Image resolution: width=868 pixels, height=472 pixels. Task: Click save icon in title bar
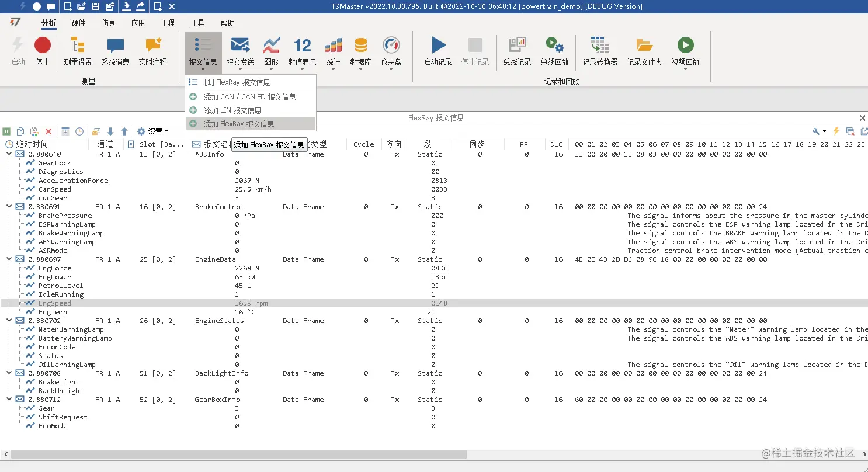[96, 6]
